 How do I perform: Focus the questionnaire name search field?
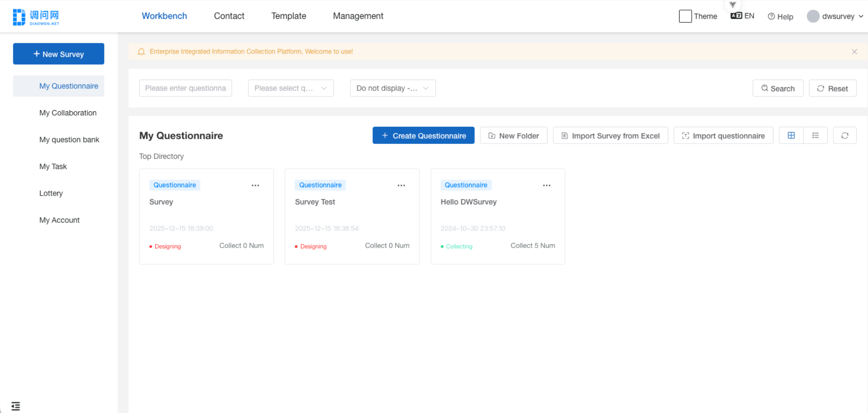coord(185,88)
